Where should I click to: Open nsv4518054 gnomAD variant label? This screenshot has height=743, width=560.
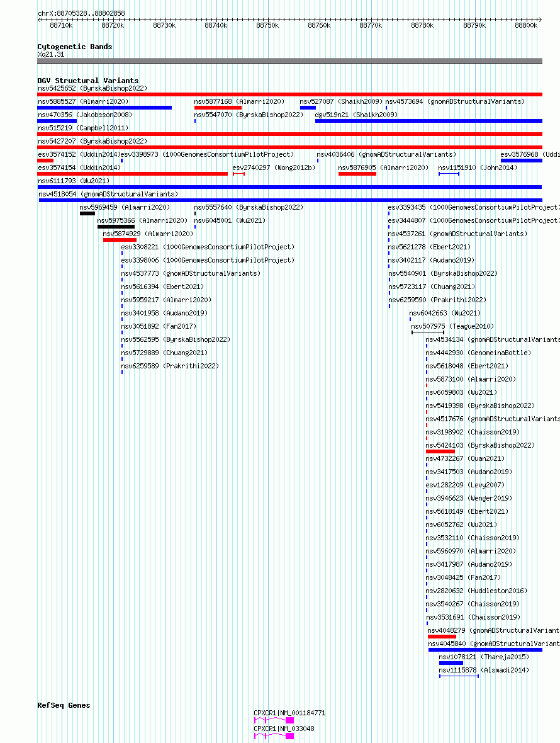(x=108, y=195)
